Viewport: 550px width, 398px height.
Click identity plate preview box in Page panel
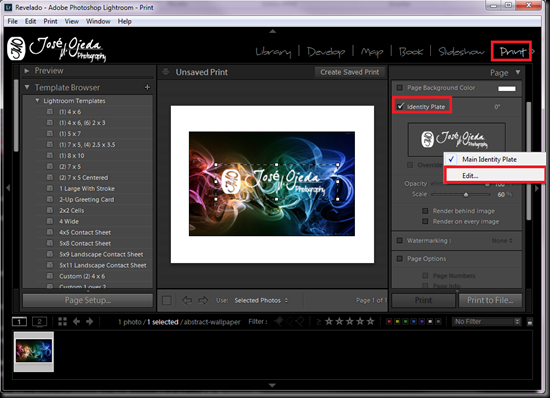[456, 139]
